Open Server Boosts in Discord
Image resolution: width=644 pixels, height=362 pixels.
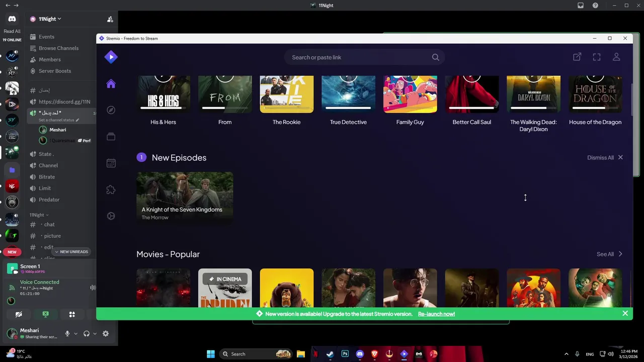[x=55, y=71]
